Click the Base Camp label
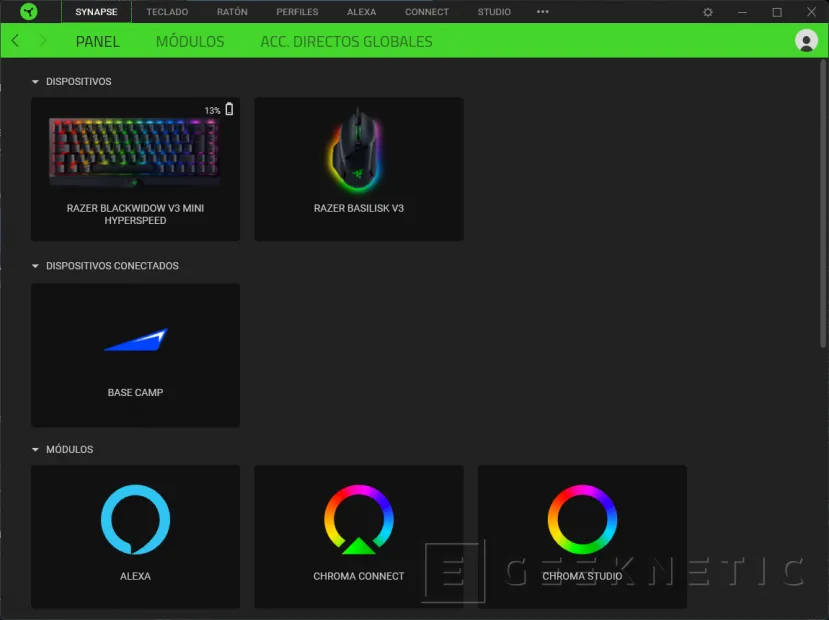This screenshot has height=620, width=829. (135, 392)
